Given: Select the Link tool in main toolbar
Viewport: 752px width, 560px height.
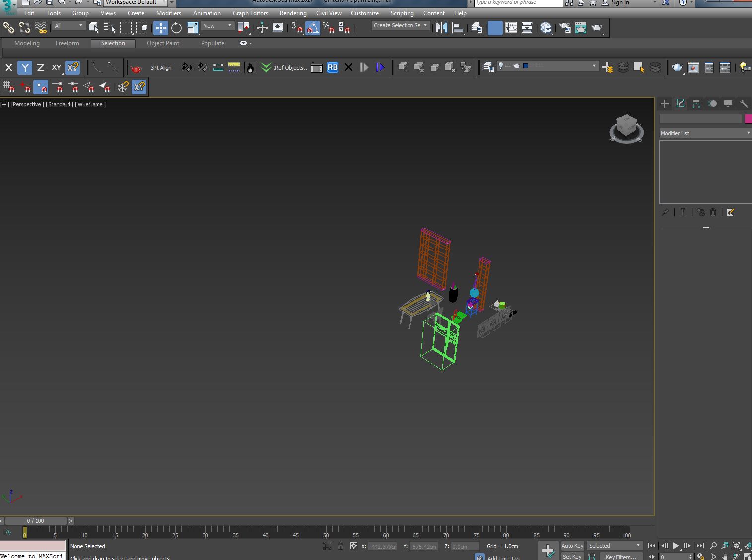Looking at the screenshot, I should (x=8, y=27).
